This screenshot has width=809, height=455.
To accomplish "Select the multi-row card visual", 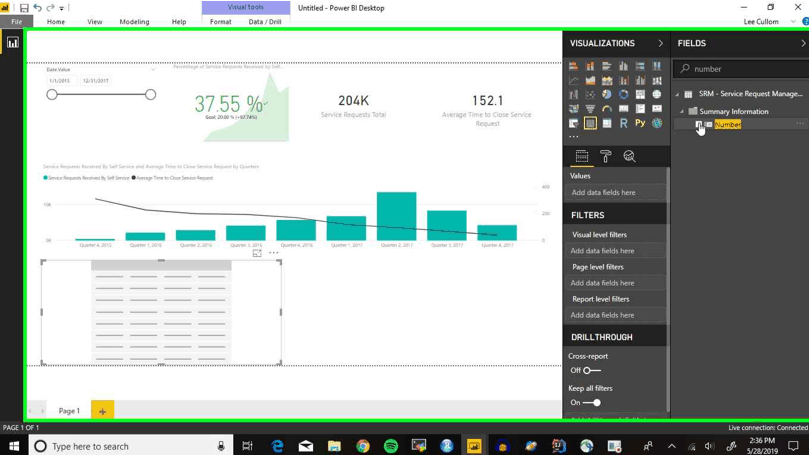I will pos(640,109).
